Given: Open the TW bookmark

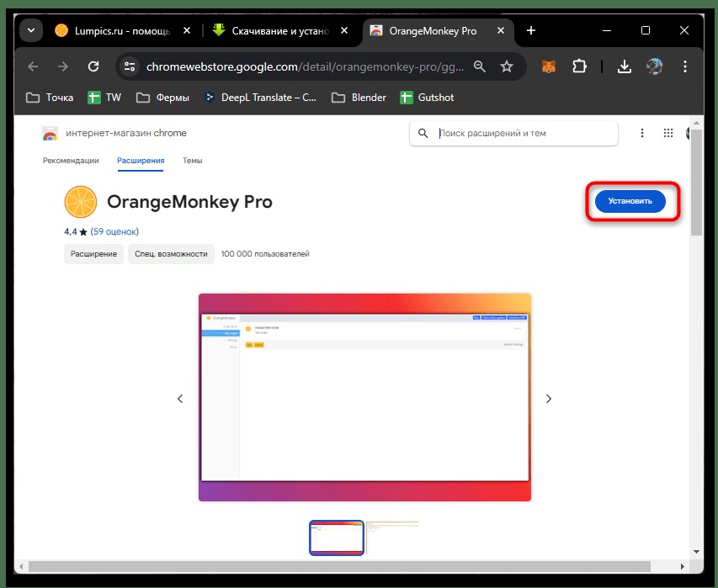Looking at the screenshot, I should (x=104, y=98).
